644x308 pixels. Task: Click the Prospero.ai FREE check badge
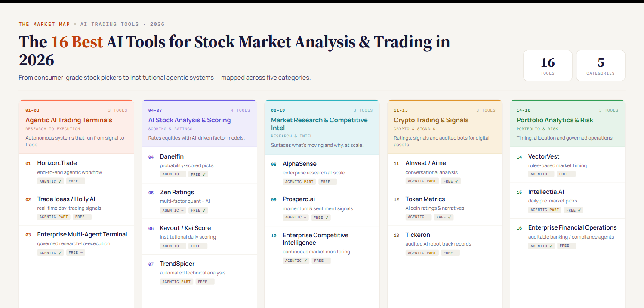(321, 218)
